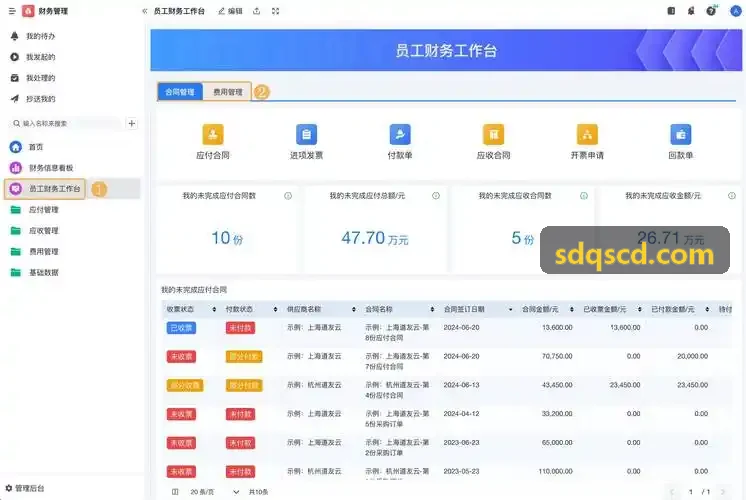Sort table by 付款状态 column
The height and width of the screenshot is (500, 746).
(275, 309)
